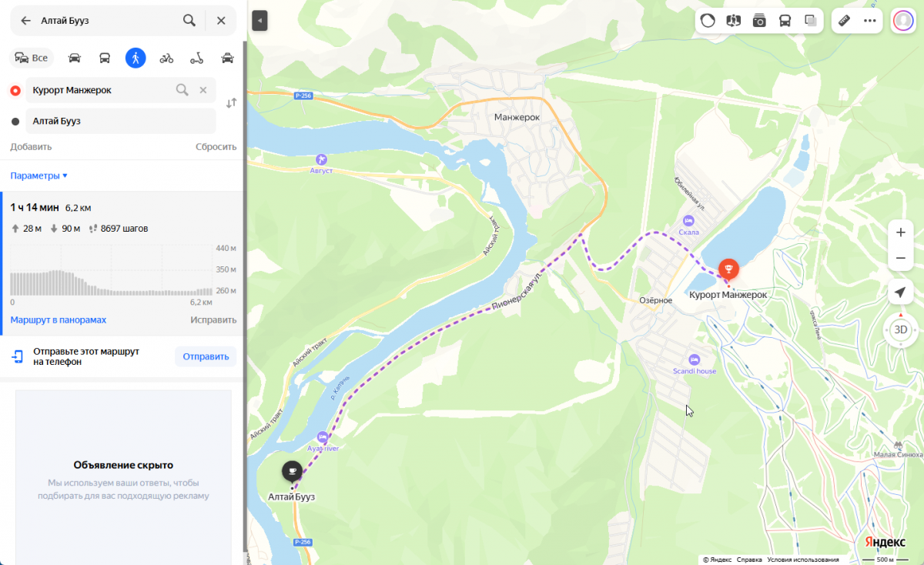Open Маршрут в панорамах link
Screen dimensions: 924x565
59,319
